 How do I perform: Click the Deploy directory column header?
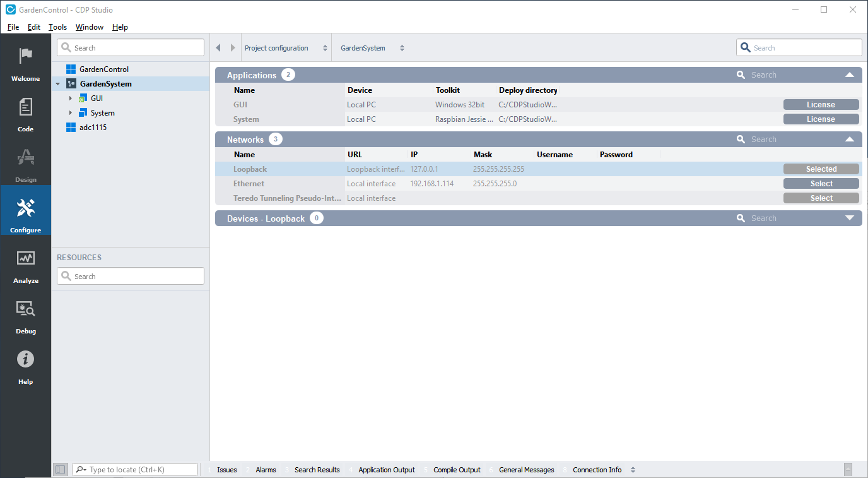(528, 90)
